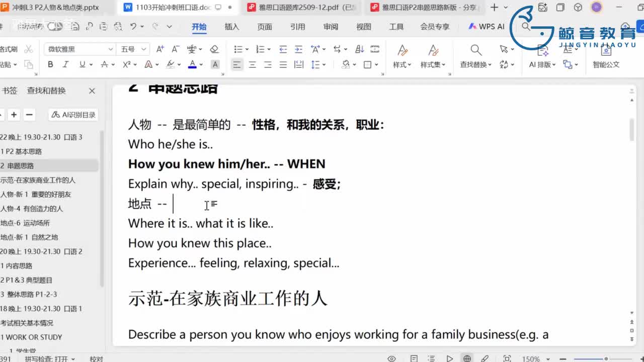Click the sort icon in ribbon
Screen dimensions: 644x362
(x=360, y=49)
